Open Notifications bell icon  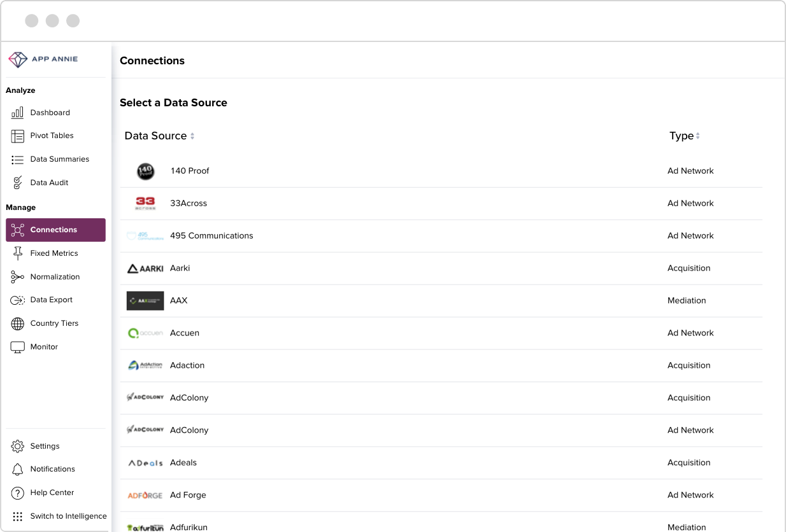tap(18, 469)
